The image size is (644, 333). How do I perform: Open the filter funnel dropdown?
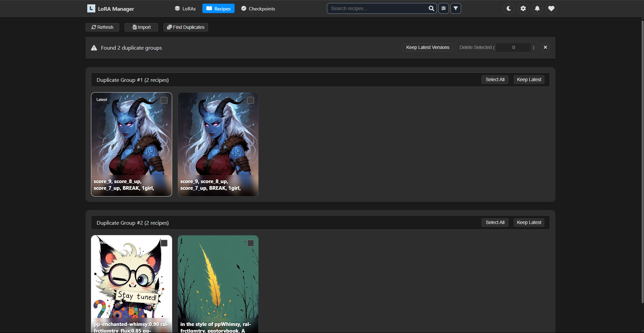pyautogui.click(x=455, y=8)
